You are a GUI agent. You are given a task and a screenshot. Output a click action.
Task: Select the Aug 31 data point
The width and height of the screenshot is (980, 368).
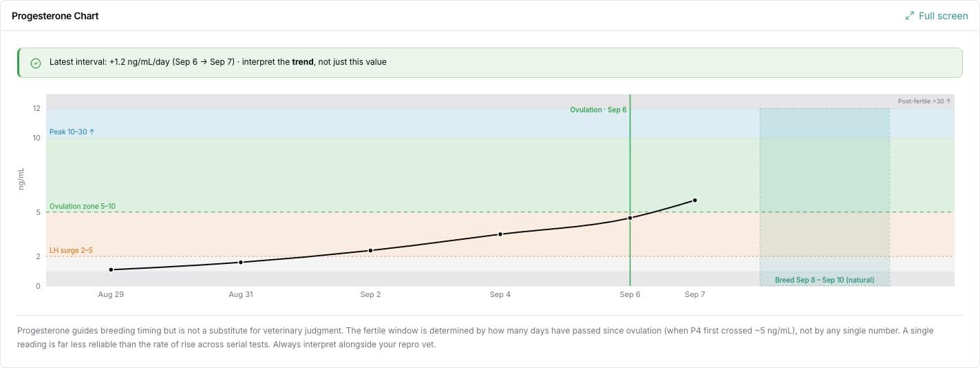pos(241,262)
